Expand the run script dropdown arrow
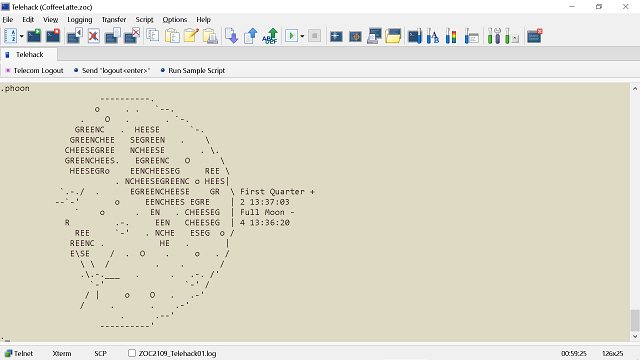The image size is (640, 360). click(302, 36)
